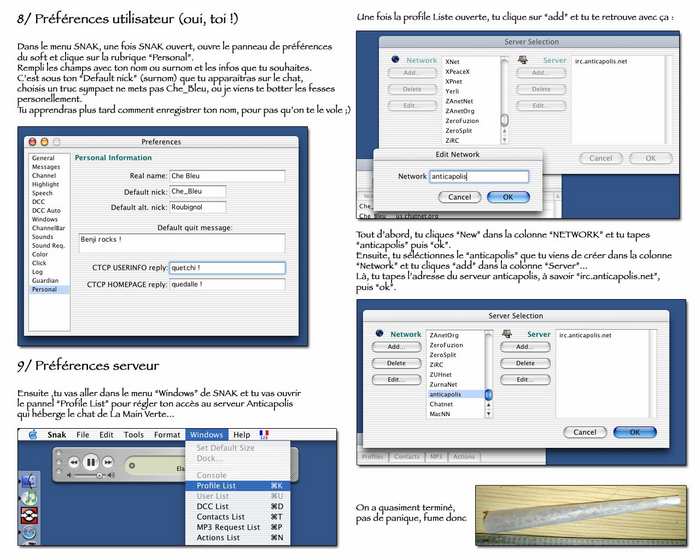
Task: Click the rewind button in the iTunes mini player
Action: tap(74, 462)
